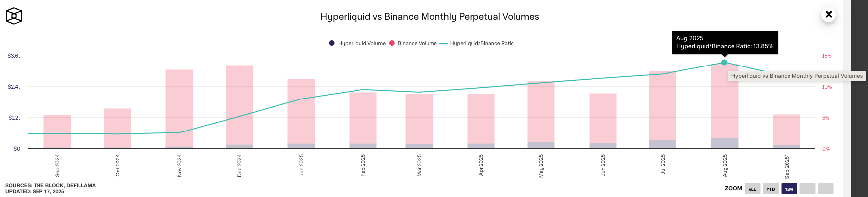Set chart zoom to ALL

(x=752, y=189)
